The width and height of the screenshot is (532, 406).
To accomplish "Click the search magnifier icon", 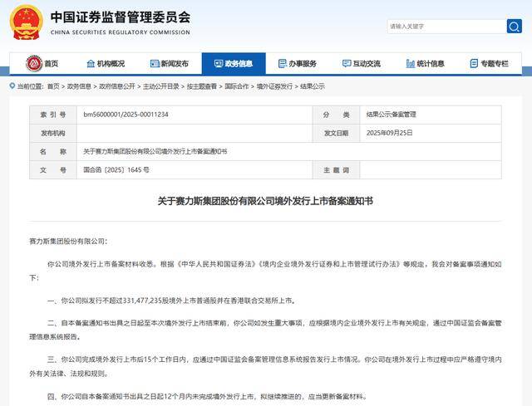I will tap(514, 26).
